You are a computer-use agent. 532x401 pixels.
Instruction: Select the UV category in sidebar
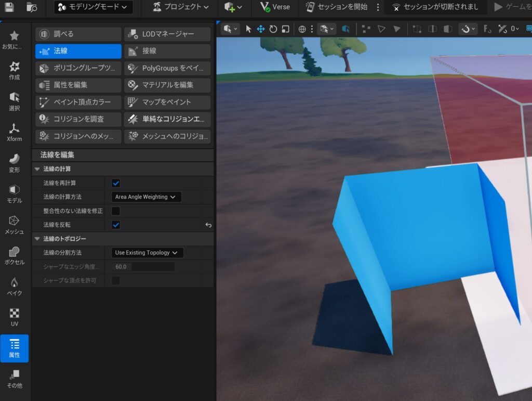point(14,317)
